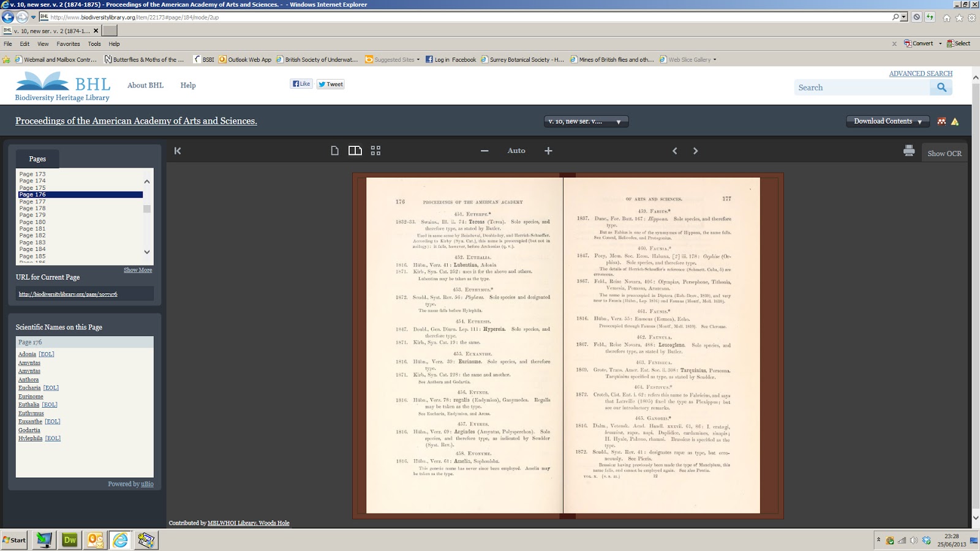Select two-page book view icon

coord(355,151)
